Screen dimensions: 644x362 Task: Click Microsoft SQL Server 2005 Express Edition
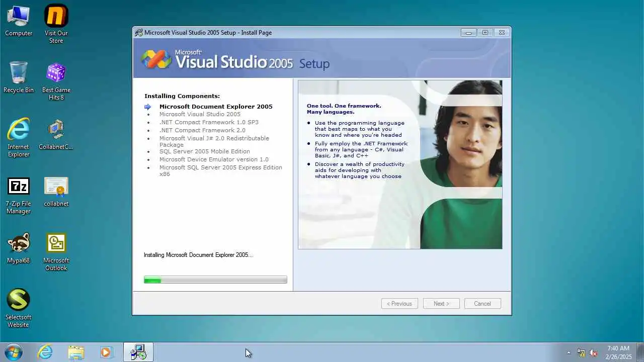click(x=221, y=170)
